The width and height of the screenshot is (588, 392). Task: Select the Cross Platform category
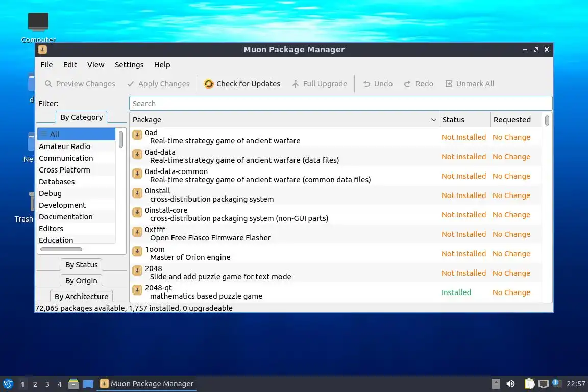77,170
